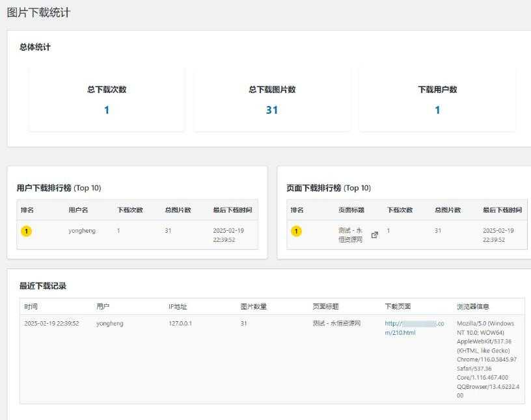The height and width of the screenshot is (420, 531).
Task: Click the gold rank badge in 页面下载排行榜
Action: click(x=296, y=231)
